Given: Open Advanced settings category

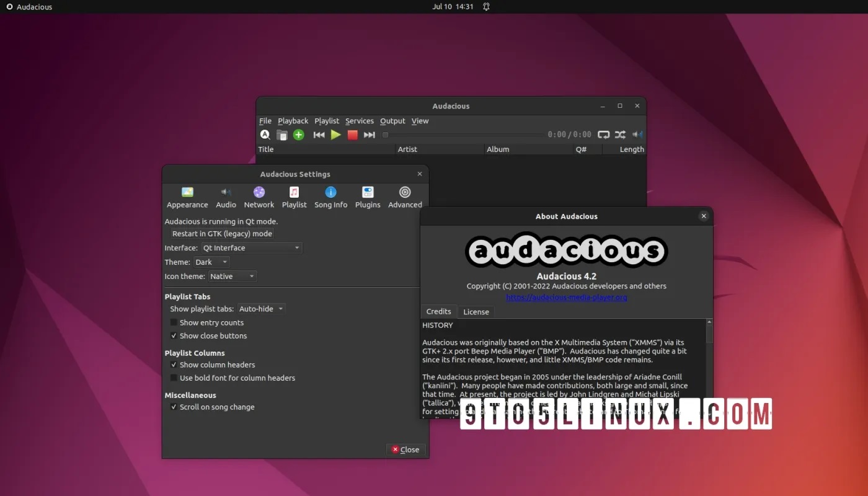Looking at the screenshot, I should pyautogui.click(x=405, y=198).
